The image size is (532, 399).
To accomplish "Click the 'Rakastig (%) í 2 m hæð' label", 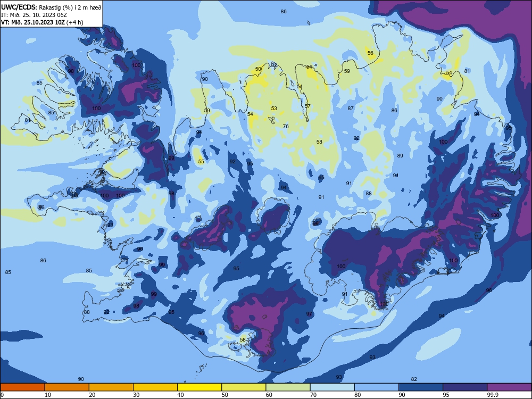I will pos(70,7).
